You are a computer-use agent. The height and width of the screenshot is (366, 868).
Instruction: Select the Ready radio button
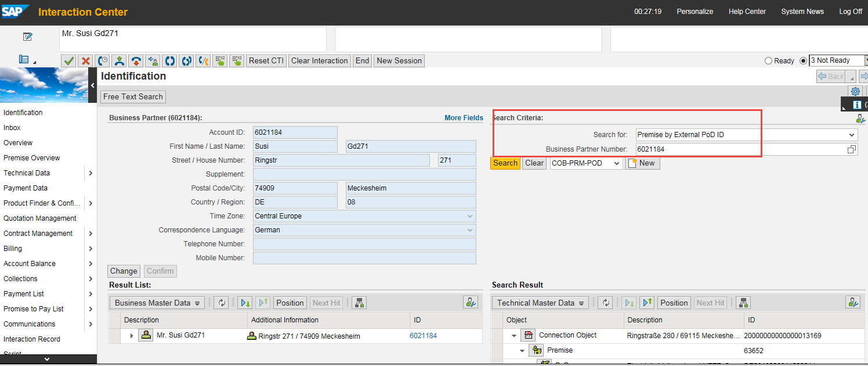click(x=768, y=60)
